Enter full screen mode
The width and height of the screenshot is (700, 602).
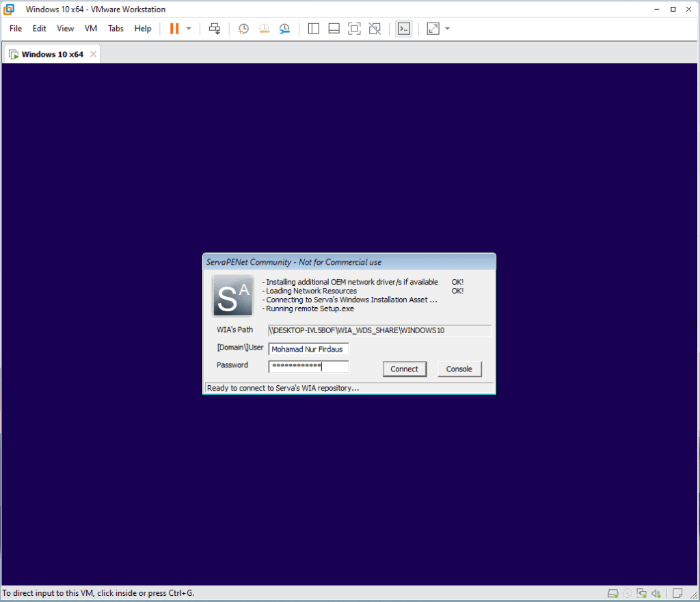(x=354, y=29)
